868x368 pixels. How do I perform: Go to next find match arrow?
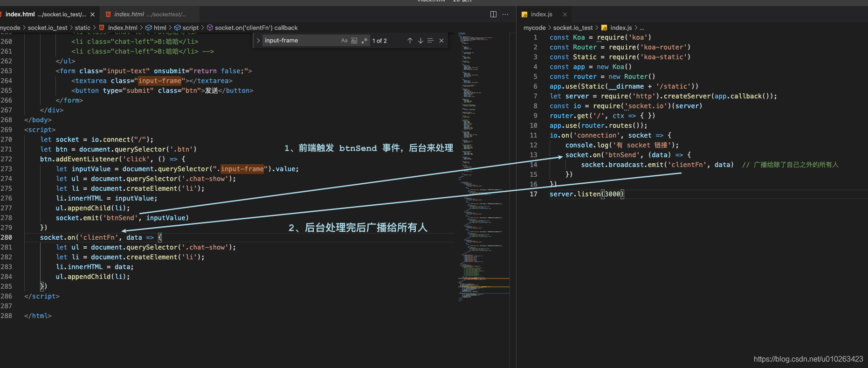[x=420, y=41]
